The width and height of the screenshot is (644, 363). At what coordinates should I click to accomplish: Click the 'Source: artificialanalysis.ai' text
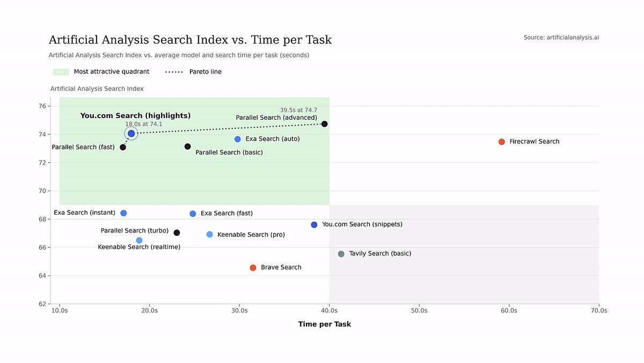click(561, 38)
